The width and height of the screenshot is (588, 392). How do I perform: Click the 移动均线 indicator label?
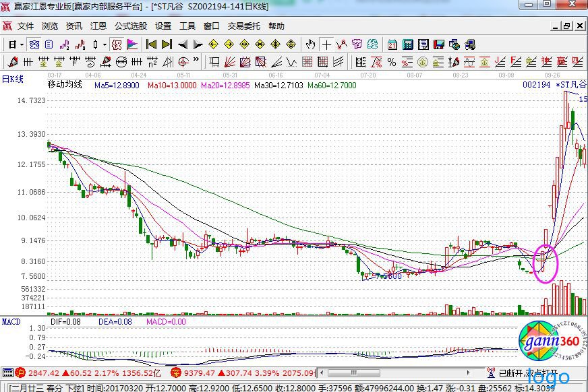(x=64, y=86)
